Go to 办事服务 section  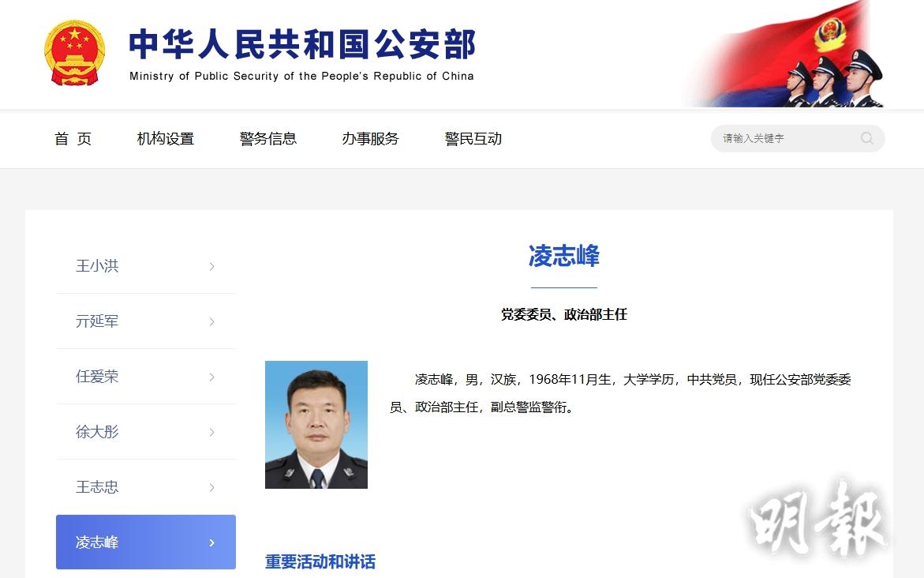[x=371, y=139]
